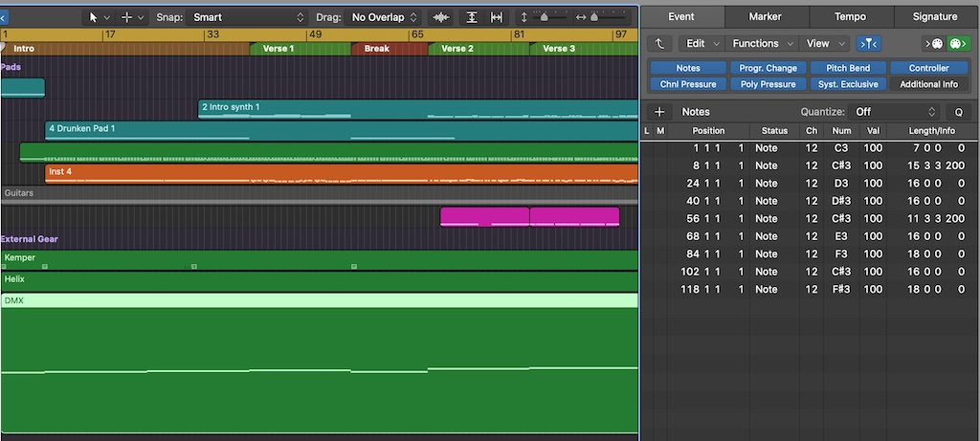Screen dimensions: 980x441
Task: Toggle the Progr. Change event filter
Action: (768, 68)
